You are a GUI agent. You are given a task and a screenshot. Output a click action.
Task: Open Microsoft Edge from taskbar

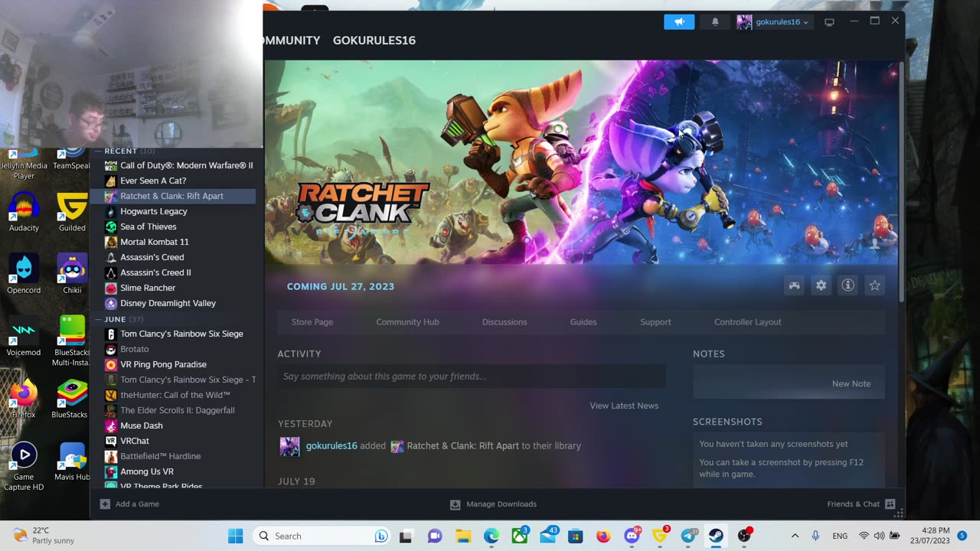click(492, 536)
